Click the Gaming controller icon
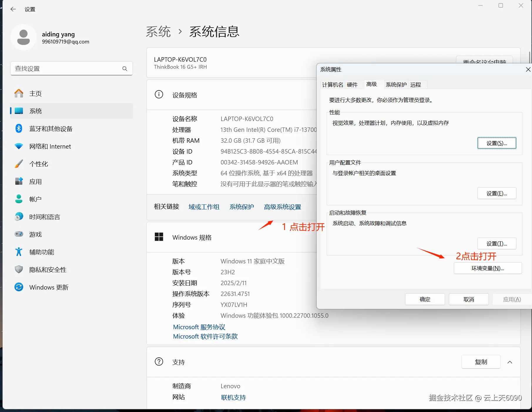 point(19,234)
